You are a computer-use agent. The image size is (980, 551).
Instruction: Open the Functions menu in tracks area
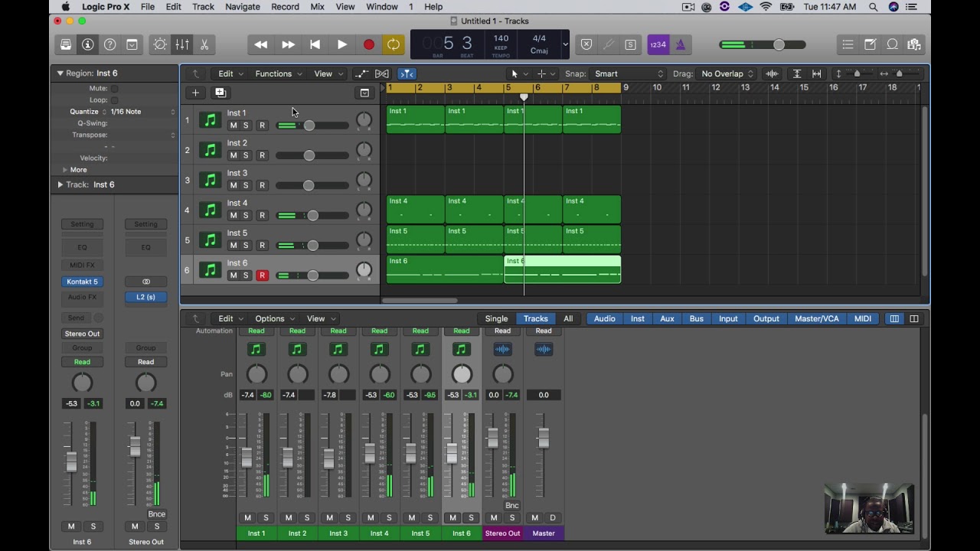[x=278, y=73]
